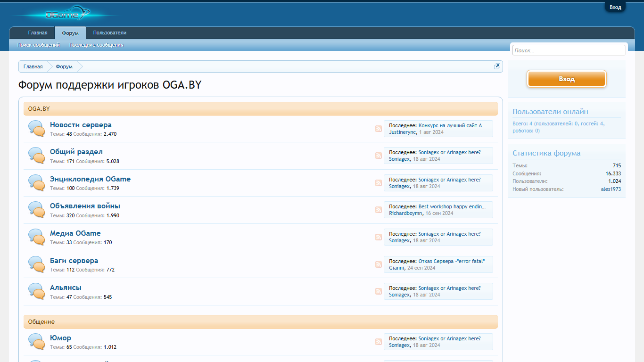View Soniagex profile in the Альянсы row

399,295
